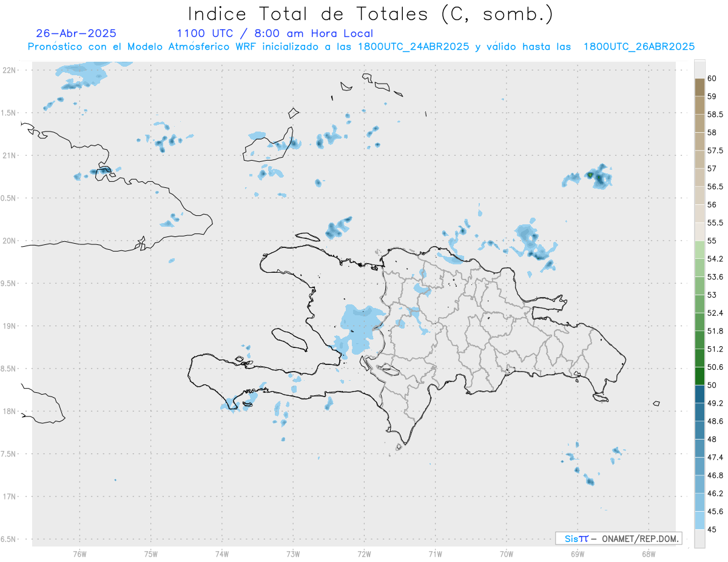Screen dimensions: 728x562
Task: Pick the dark blue swatch between 49.2 and 50
Action: [x=699, y=394]
